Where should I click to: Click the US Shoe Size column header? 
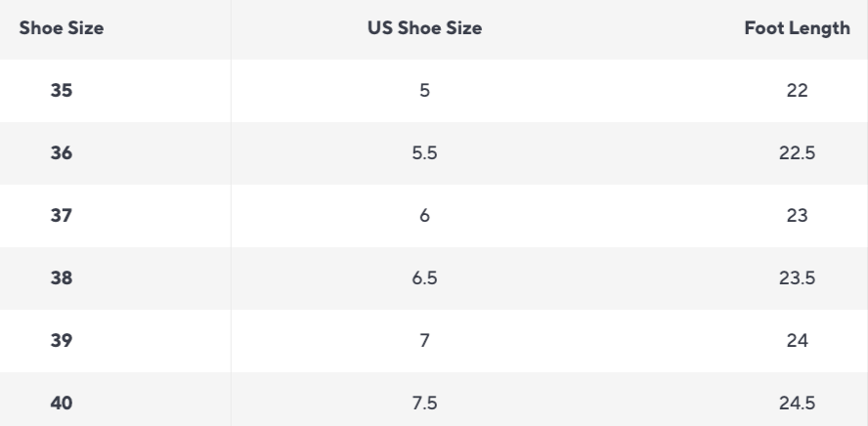[424, 27]
